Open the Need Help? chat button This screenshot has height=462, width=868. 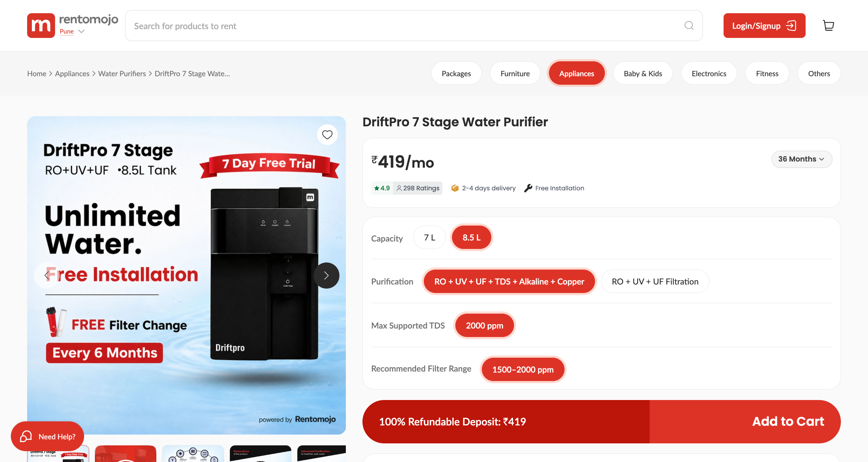(47, 437)
